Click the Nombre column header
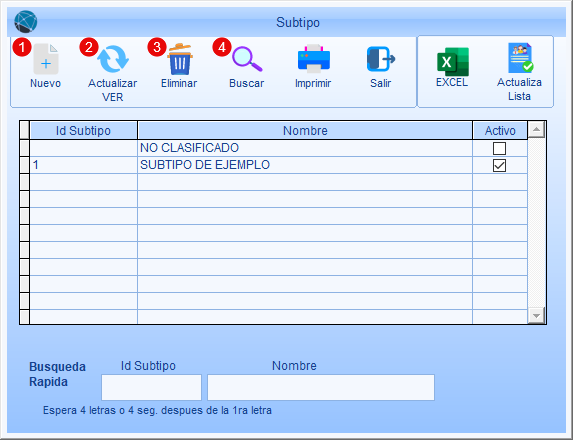Image resolution: width=573 pixels, height=440 pixels. [305, 130]
